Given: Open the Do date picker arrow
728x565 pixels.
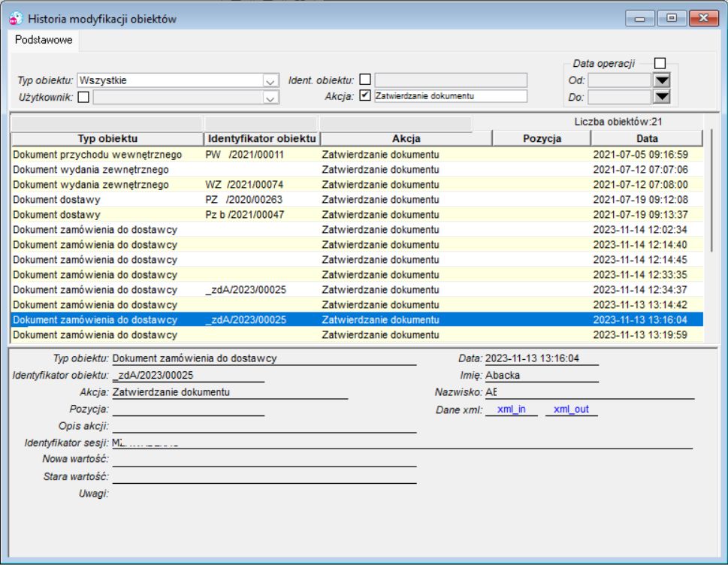Looking at the screenshot, I should pos(662,97).
